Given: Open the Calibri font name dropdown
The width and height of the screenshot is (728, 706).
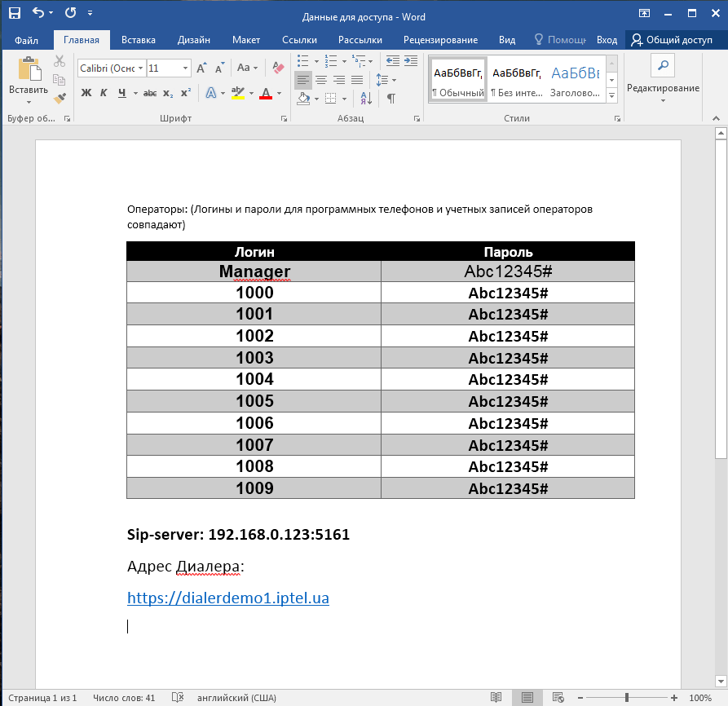Looking at the screenshot, I should coord(140,68).
